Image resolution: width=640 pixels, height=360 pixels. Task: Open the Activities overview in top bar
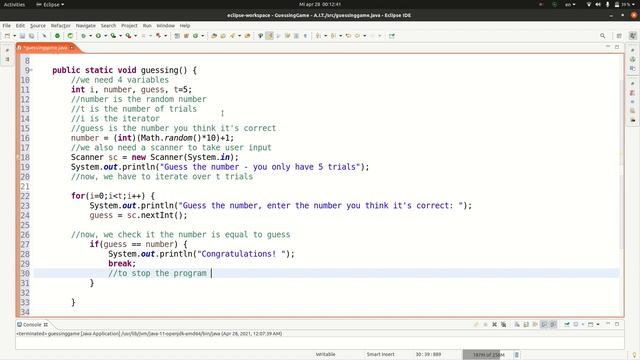click(14, 4)
